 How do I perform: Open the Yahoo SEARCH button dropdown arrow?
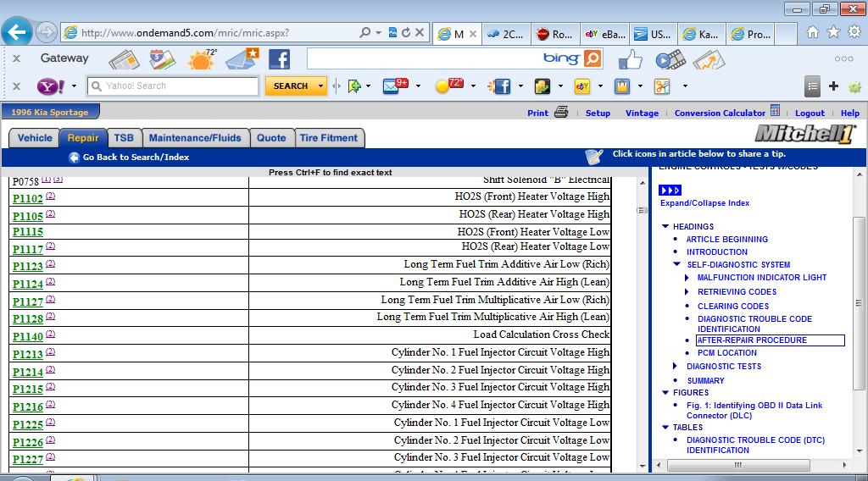[x=320, y=86]
